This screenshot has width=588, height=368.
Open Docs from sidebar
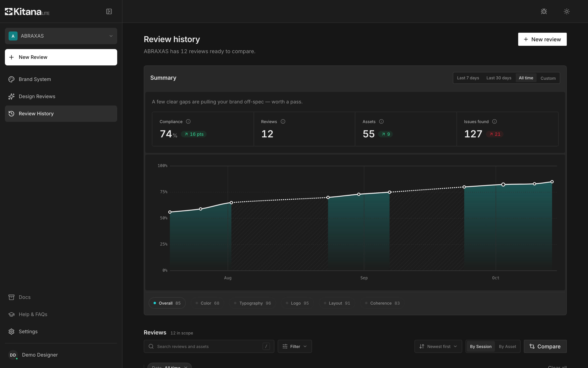(61, 297)
